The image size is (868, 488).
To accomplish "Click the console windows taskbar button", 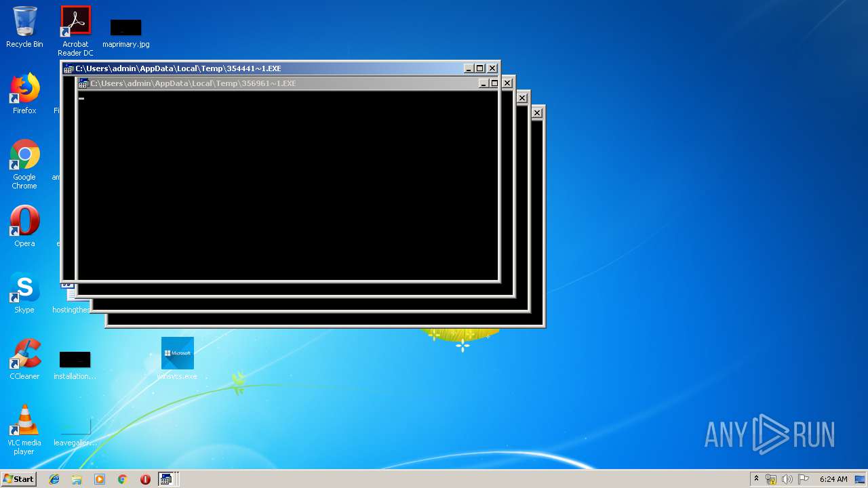I will [x=167, y=479].
